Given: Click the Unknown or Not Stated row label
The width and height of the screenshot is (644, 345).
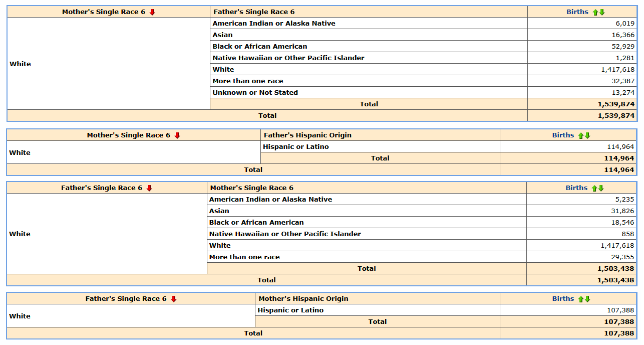Looking at the screenshot, I should click(255, 92).
